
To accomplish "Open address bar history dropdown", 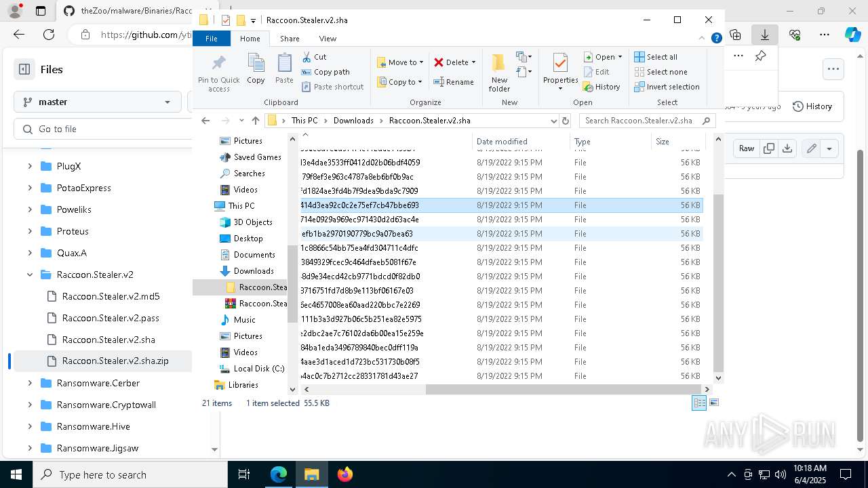I will (x=553, y=121).
